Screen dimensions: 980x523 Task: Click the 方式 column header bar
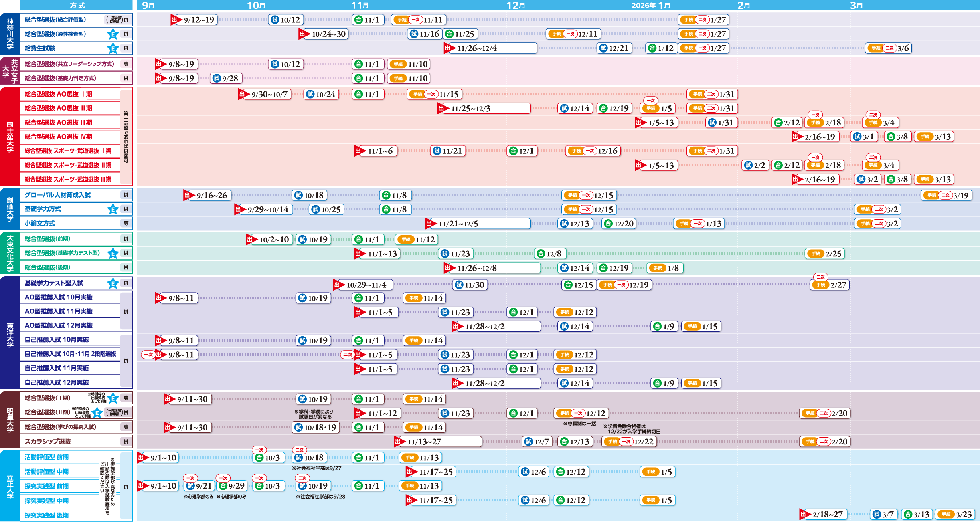[x=77, y=5]
